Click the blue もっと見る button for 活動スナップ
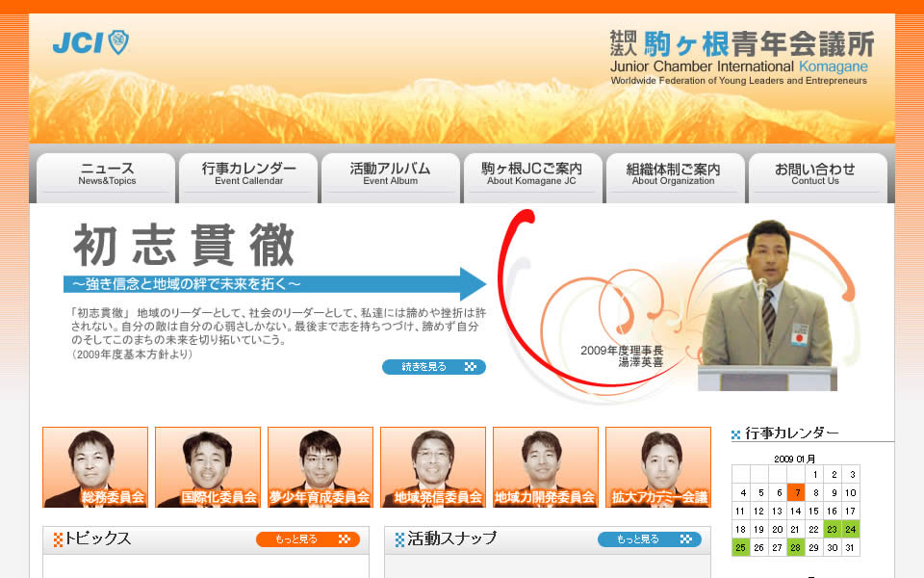924x578 pixels. [x=650, y=539]
